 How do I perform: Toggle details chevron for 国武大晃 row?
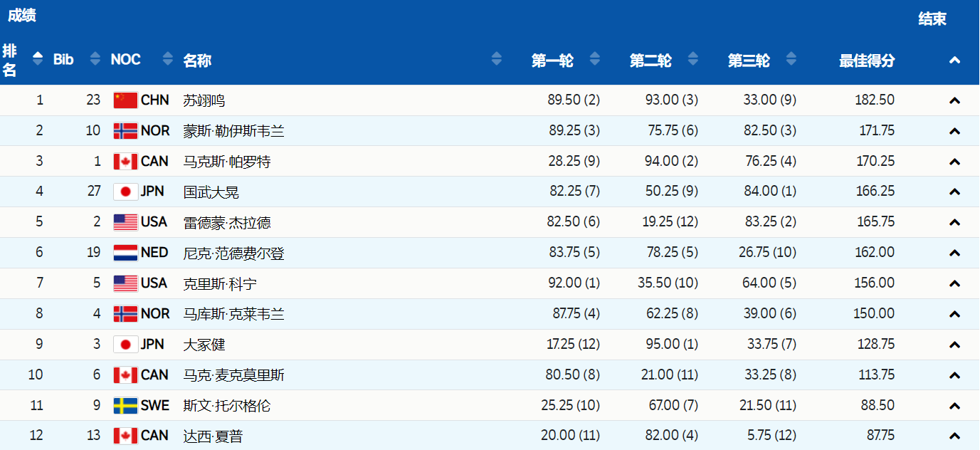point(954,192)
